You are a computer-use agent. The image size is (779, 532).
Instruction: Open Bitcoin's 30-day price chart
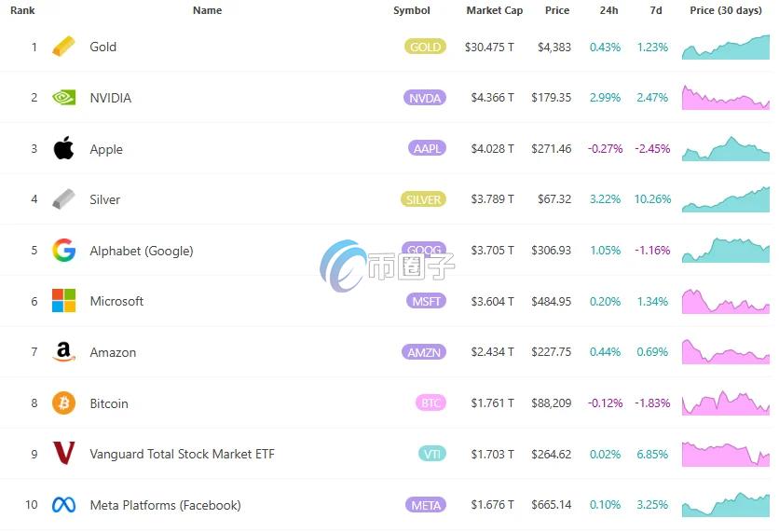point(726,403)
